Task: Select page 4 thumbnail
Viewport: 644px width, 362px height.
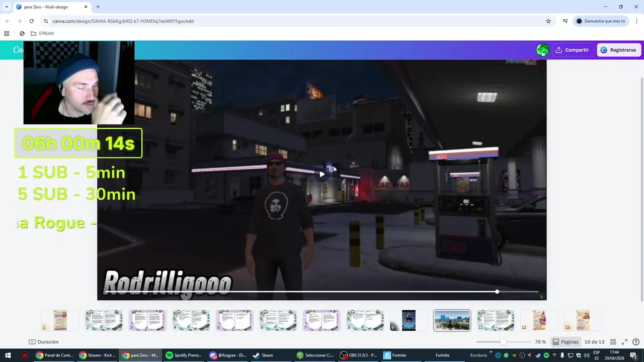Action: [x=191, y=320]
